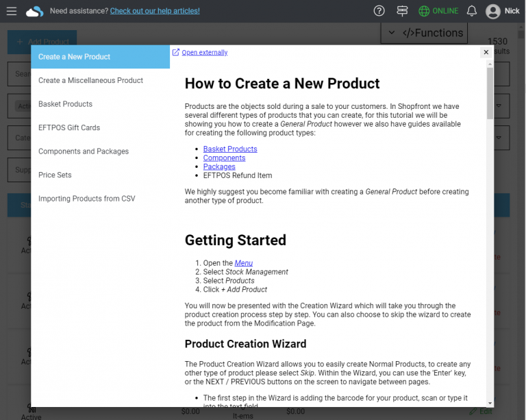Screen dimensions: 526x420
Task: Click the Menu link in Getting Started
Action: pyautogui.click(x=244, y=263)
